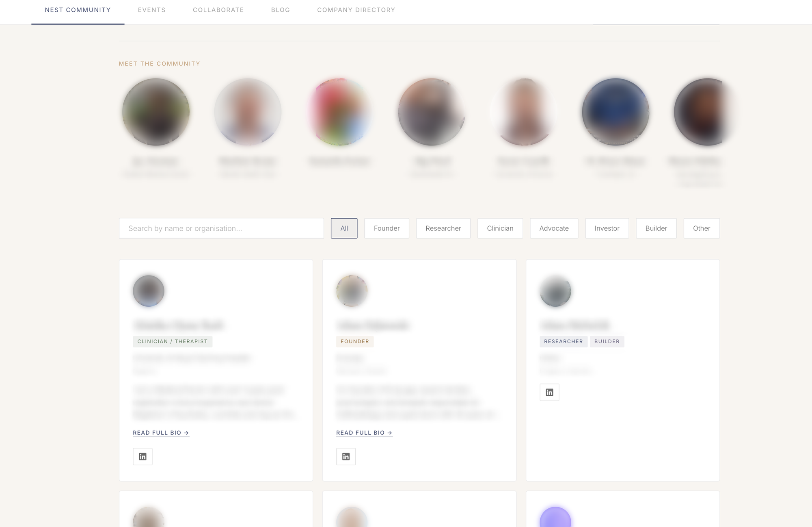Filter community by Founder
The height and width of the screenshot is (527, 812).
(387, 228)
